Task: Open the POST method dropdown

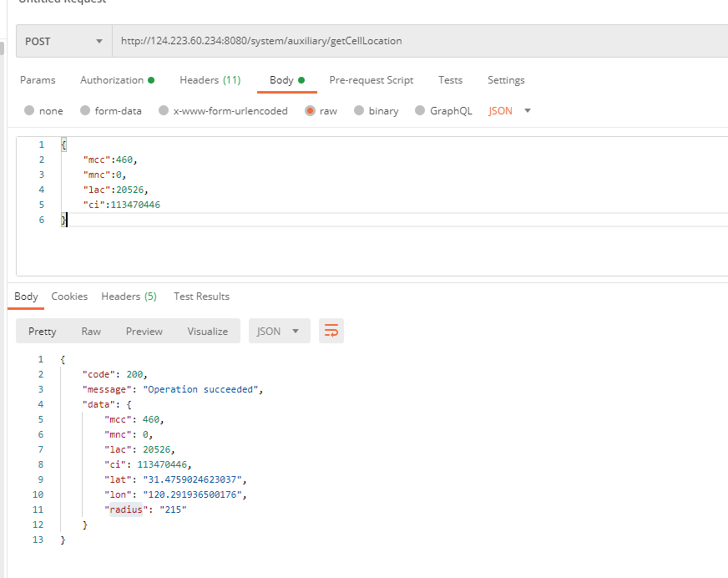Action: (x=64, y=41)
